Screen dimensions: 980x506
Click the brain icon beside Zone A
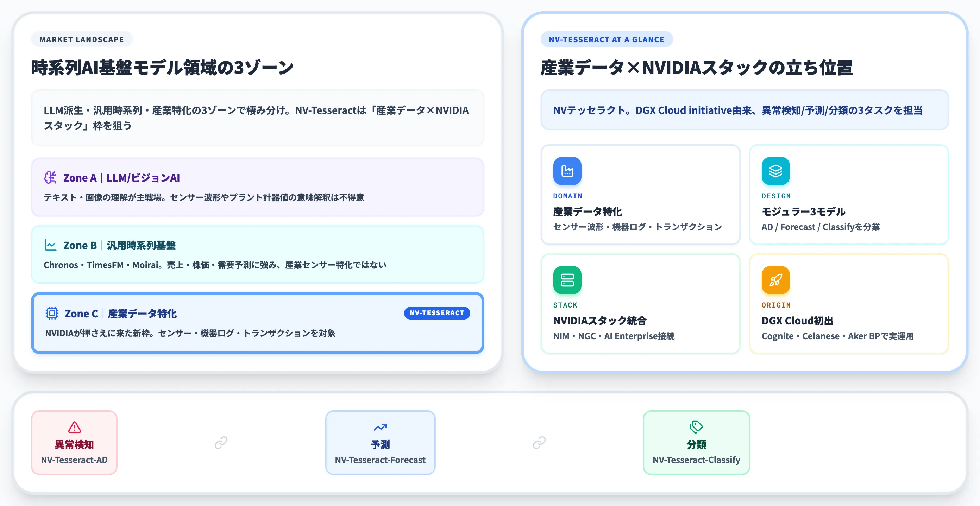pos(50,178)
